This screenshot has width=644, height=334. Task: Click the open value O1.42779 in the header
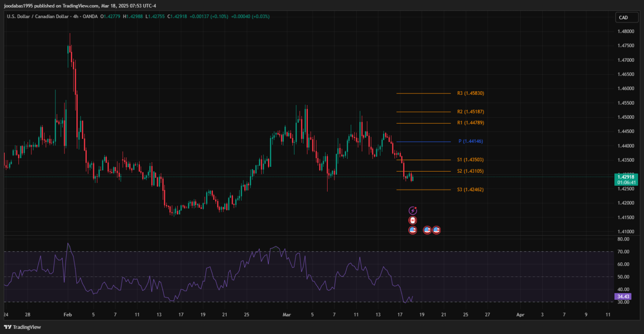point(111,16)
